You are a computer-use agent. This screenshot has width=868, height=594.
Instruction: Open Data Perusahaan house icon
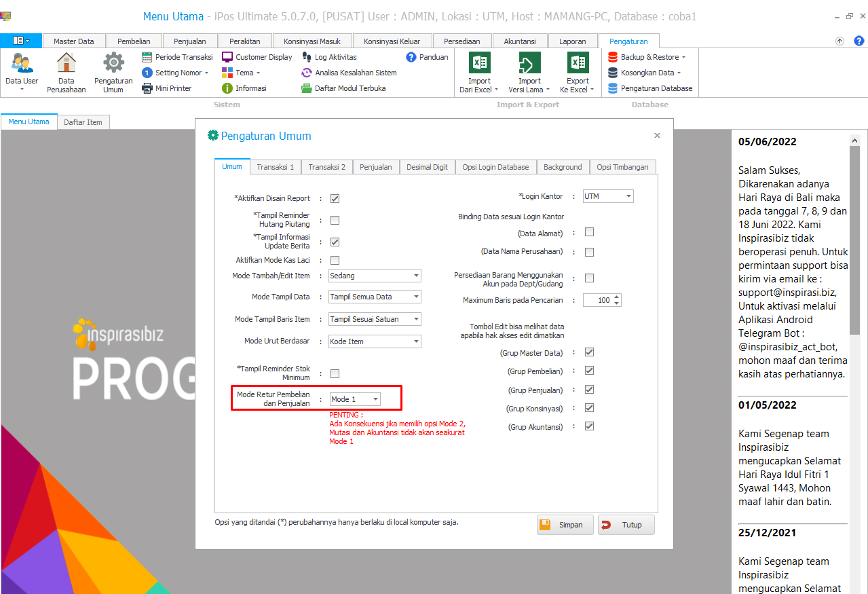pos(67,63)
